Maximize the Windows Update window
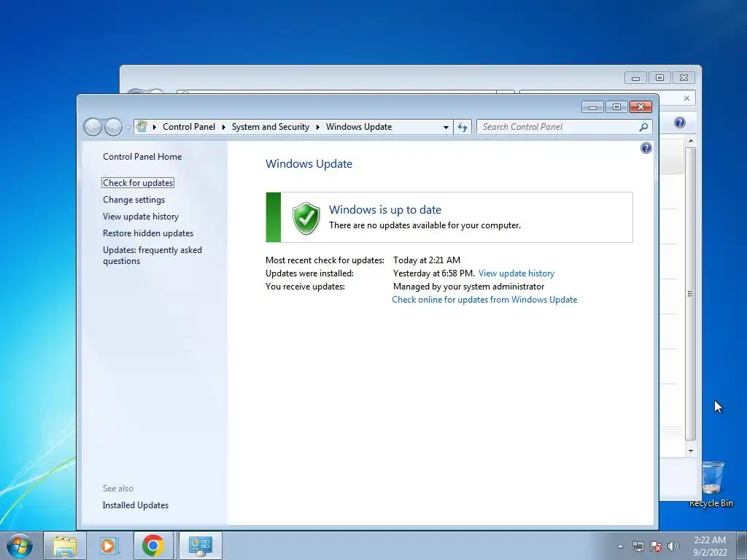This screenshot has height=560, width=747. click(616, 107)
